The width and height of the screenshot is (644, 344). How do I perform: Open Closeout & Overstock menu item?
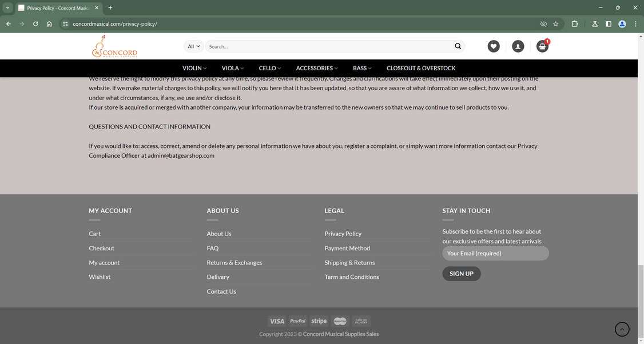point(420,68)
